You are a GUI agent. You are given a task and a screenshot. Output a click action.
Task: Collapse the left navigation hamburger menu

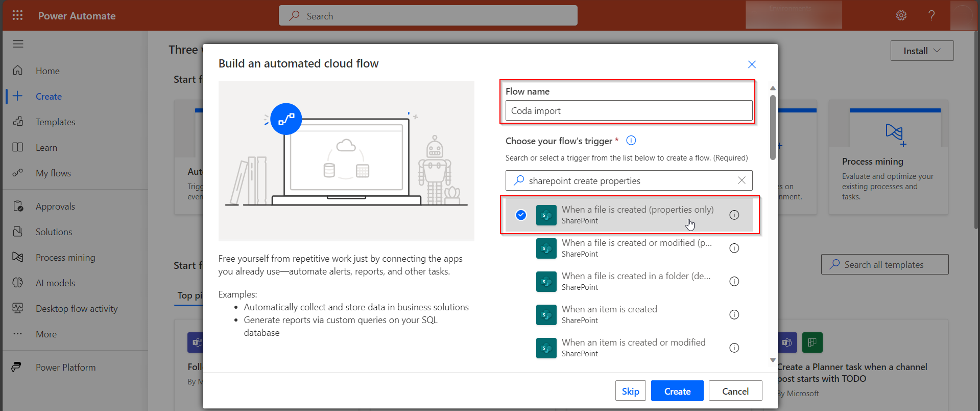[x=18, y=44]
